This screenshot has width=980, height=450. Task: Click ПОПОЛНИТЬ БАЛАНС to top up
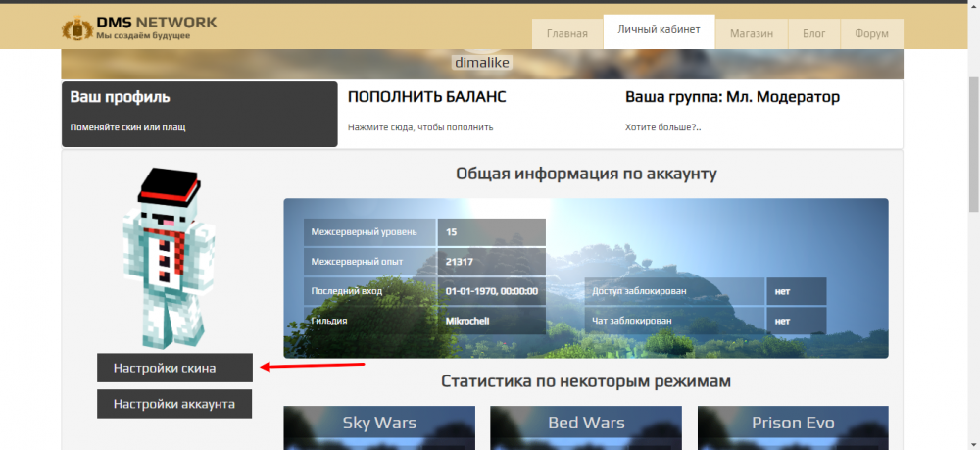[427, 98]
